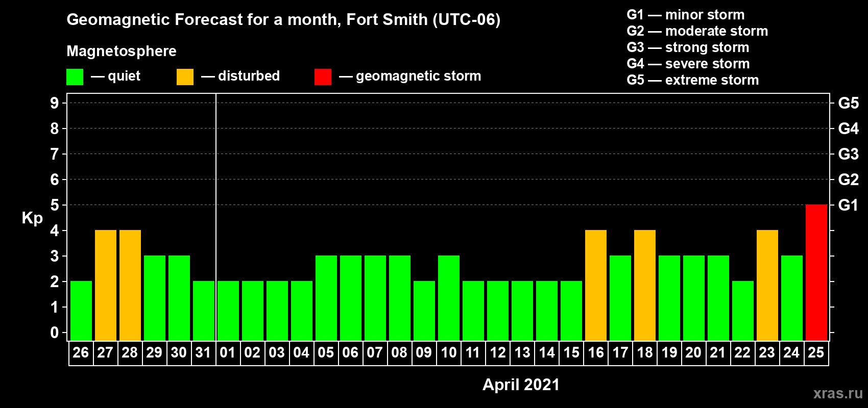Click the green bar above date 10
This screenshot has height=408, width=868.
(448, 298)
